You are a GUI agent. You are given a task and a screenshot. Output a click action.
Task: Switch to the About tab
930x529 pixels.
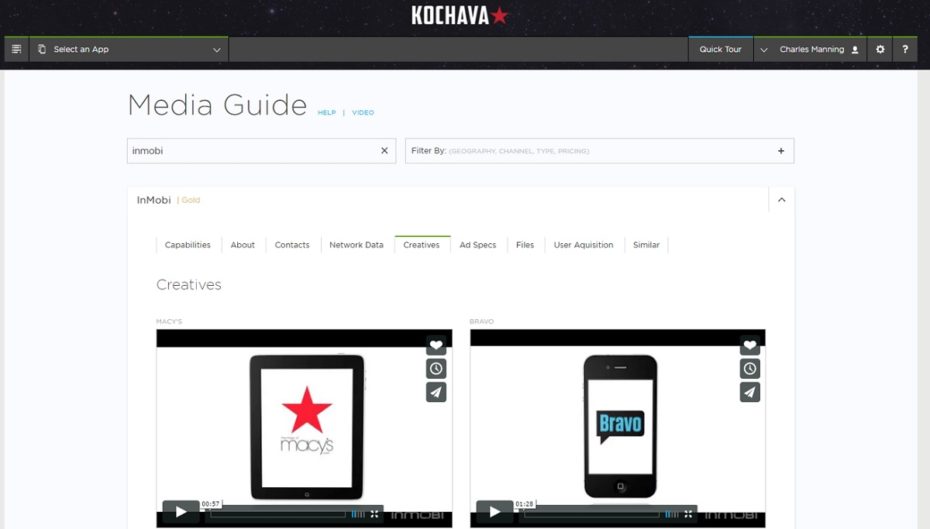[x=243, y=245]
